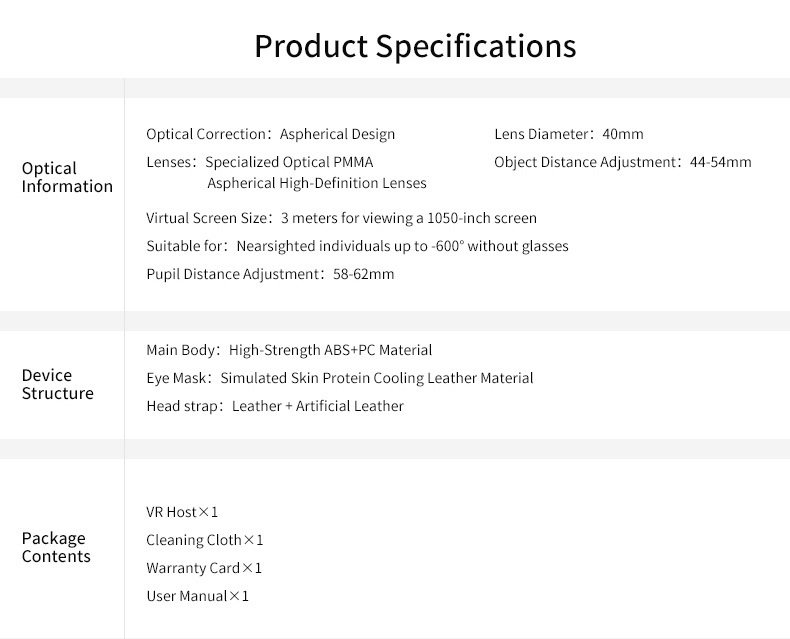Screen dimensions: 790x639
Task: Click the Eye Mask material description line
Action: click(339, 378)
